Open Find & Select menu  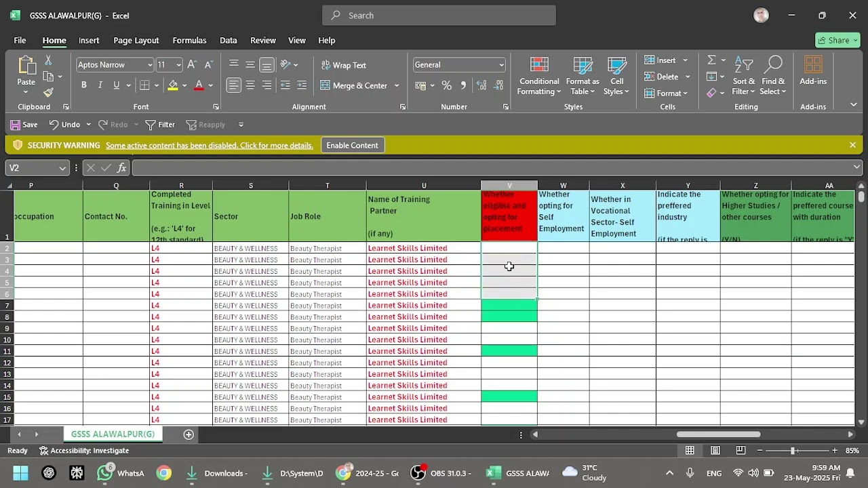click(773, 76)
